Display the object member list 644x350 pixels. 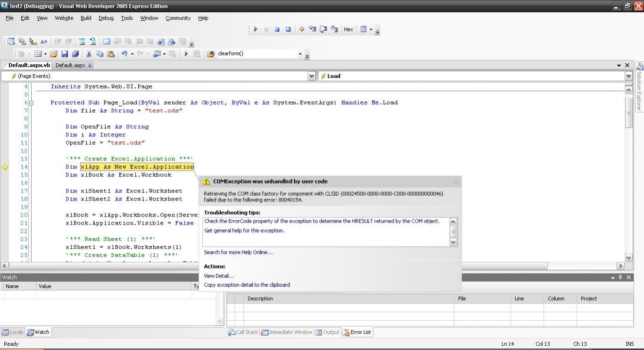coord(11,42)
